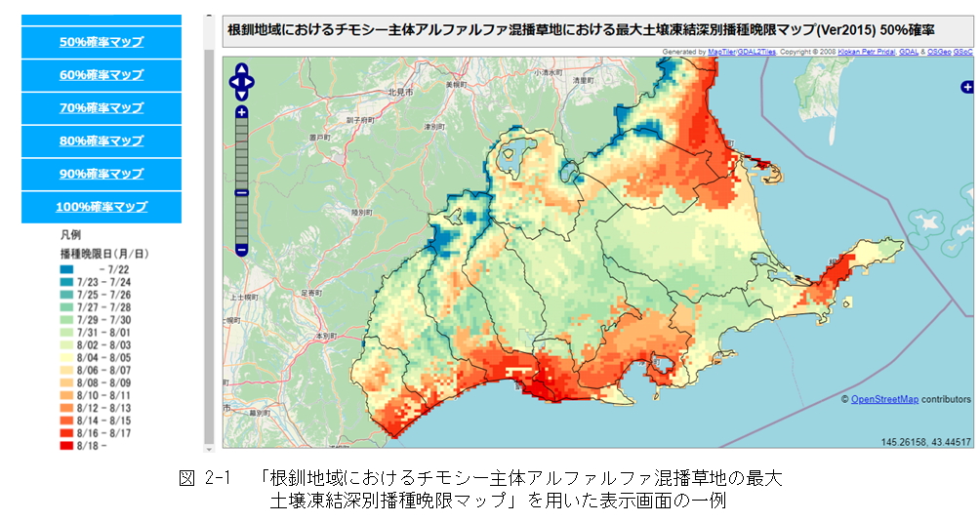Select the 60%確率マップ menu item
Viewport: 980px width, 522px height.
point(102,75)
